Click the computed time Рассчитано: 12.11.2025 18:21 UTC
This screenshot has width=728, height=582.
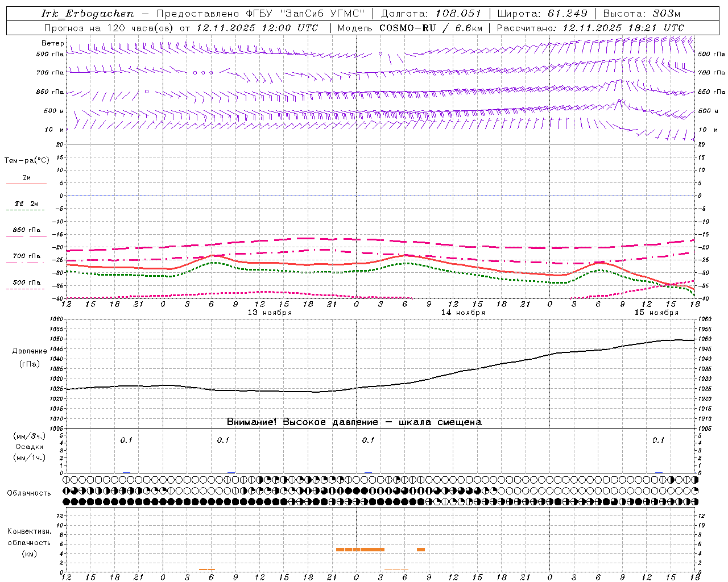point(590,28)
